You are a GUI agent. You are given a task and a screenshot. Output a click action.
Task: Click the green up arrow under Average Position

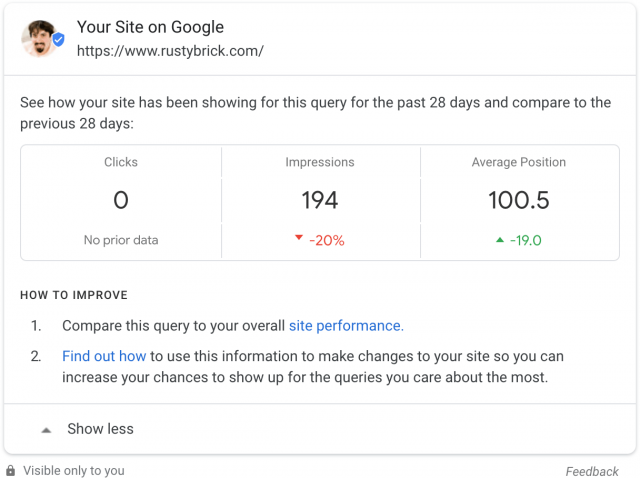tap(500, 240)
